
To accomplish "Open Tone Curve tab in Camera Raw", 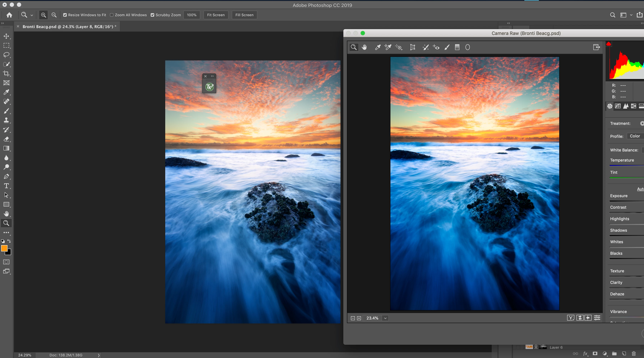I will click(618, 106).
